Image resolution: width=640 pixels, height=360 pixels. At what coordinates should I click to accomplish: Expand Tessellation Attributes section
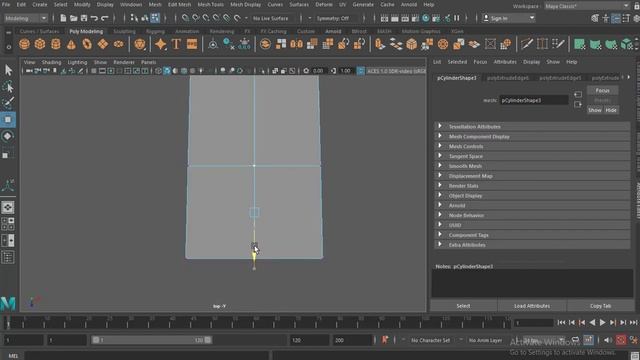tap(533, 127)
